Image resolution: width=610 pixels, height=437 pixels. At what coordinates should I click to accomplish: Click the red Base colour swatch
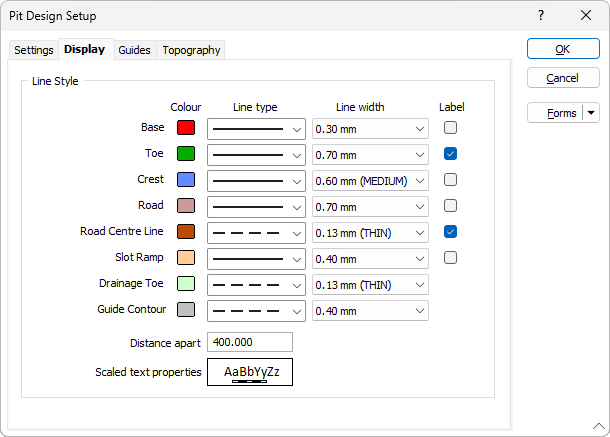(x=185, y=128)
